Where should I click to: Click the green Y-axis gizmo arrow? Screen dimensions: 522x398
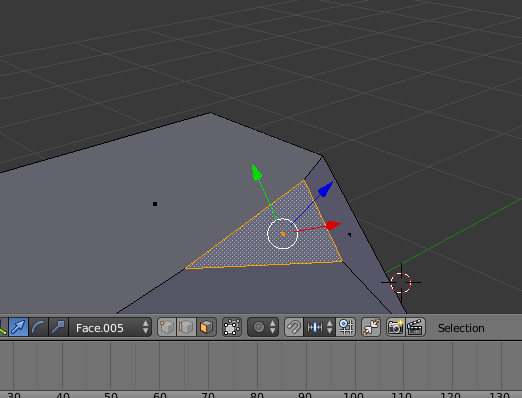point(256,172)
